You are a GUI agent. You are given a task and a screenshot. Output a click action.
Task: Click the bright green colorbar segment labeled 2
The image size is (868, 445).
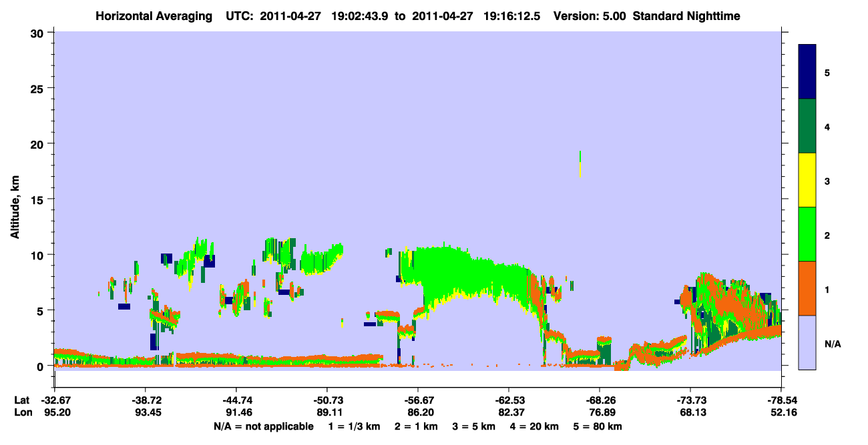(x=807, y=234)
